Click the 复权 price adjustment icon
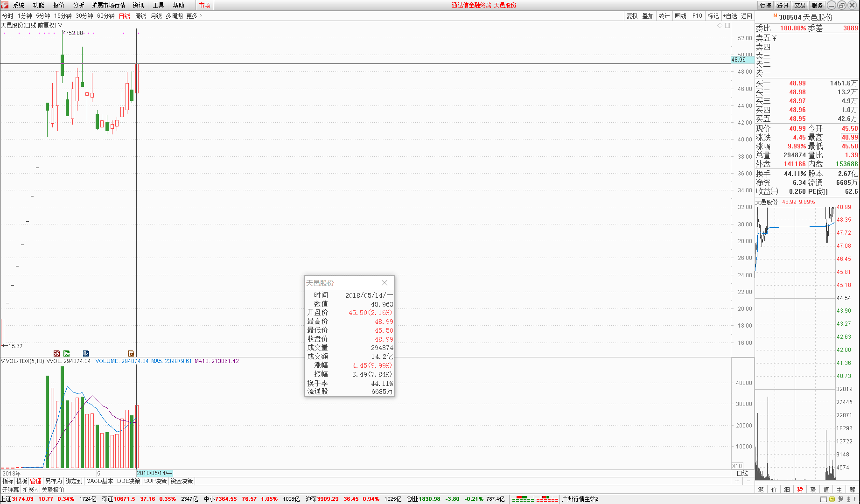The width and height of the screenshot is (860, 504). 631,15
